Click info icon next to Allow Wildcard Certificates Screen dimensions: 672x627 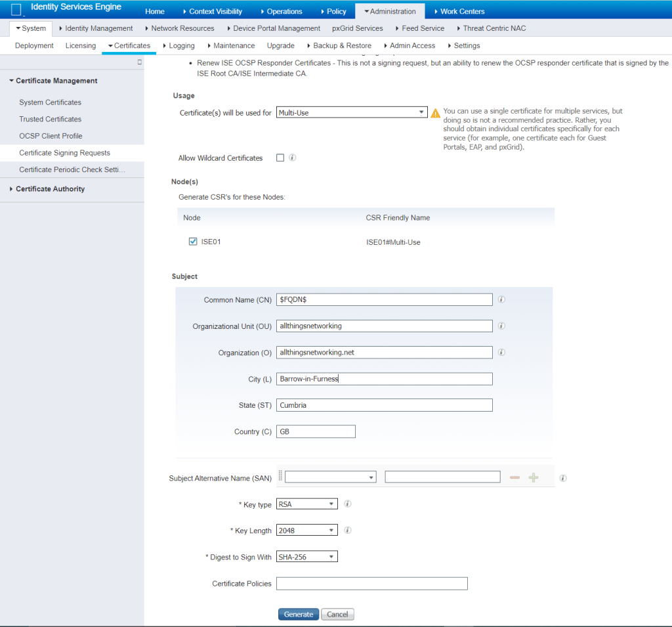(x=292, y=158)
